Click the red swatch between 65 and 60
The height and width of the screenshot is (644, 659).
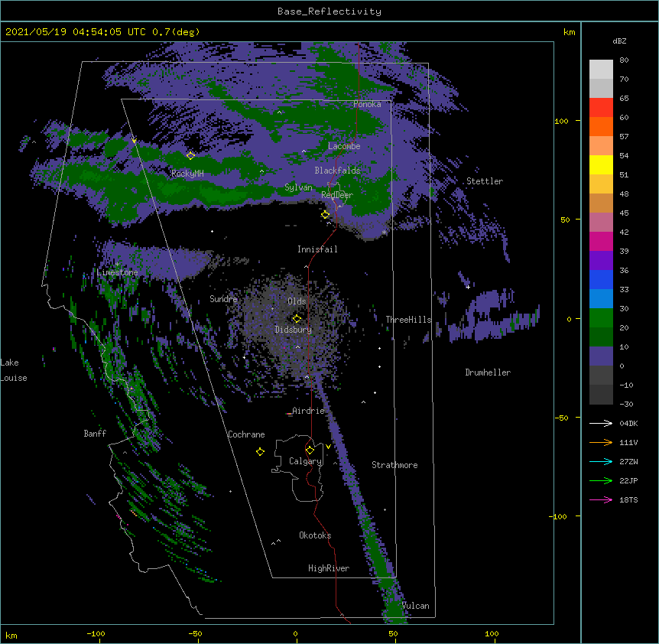tap(601, 108)
